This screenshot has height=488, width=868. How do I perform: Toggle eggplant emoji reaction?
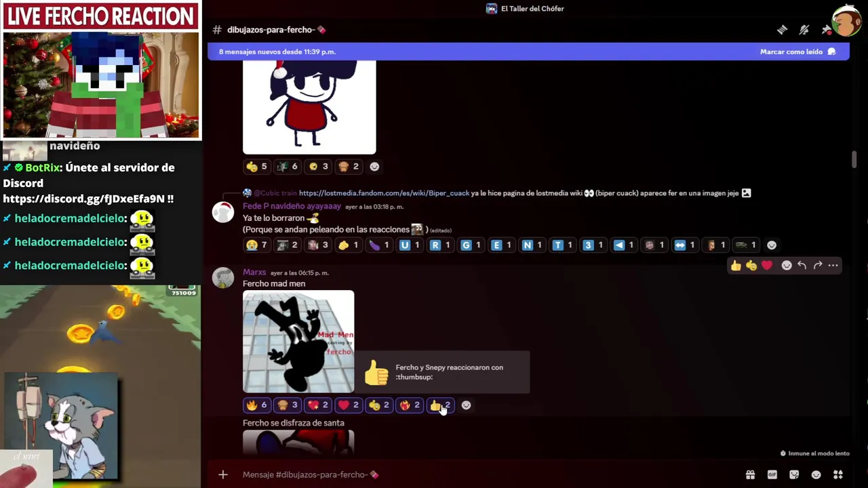coord(379,245)
